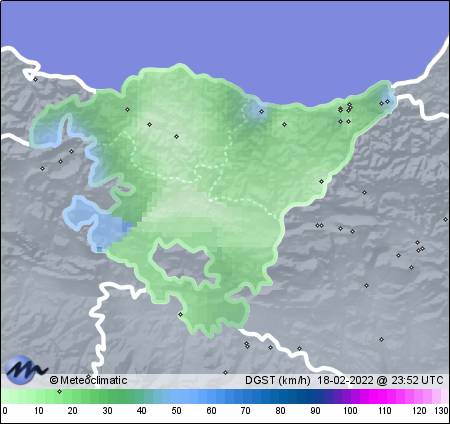
Task: Pick the station marker on the green region's southern border
Action: [180, 314]
